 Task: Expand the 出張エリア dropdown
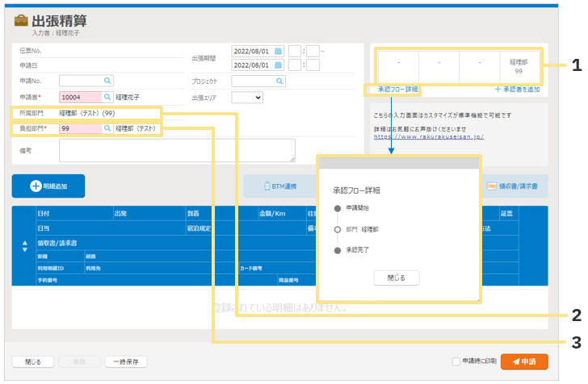pos(247,98)
